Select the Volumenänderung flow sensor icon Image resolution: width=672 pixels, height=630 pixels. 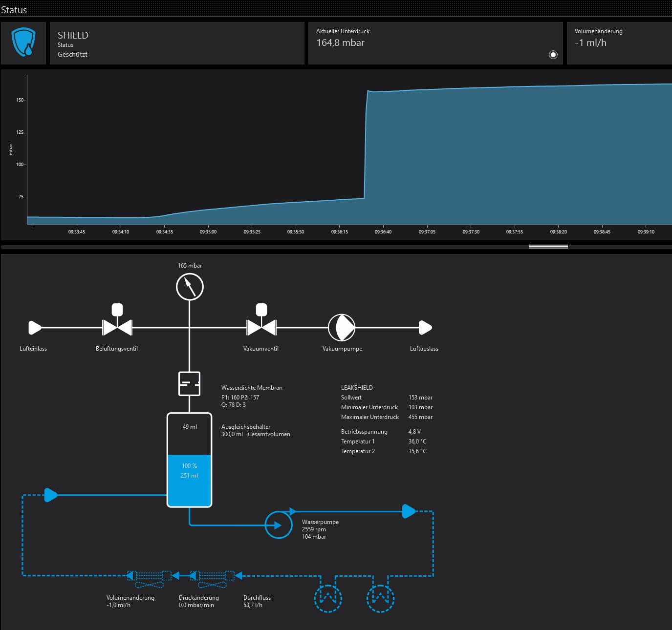click(x=150, y=579)
